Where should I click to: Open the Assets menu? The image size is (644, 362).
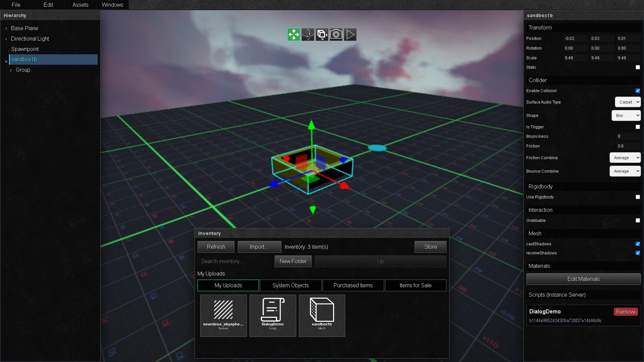[x=80, y=5]
